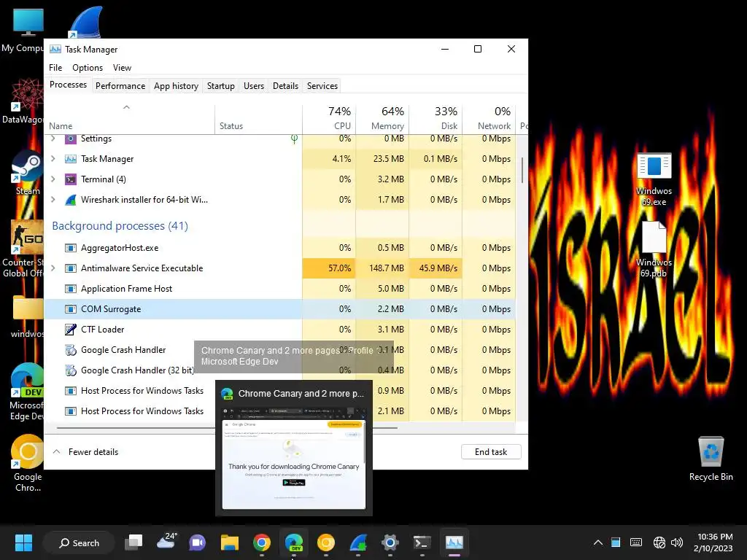Click the Background processes (41) heading
This screenshot has width=747, height=560.
(120, 226)
